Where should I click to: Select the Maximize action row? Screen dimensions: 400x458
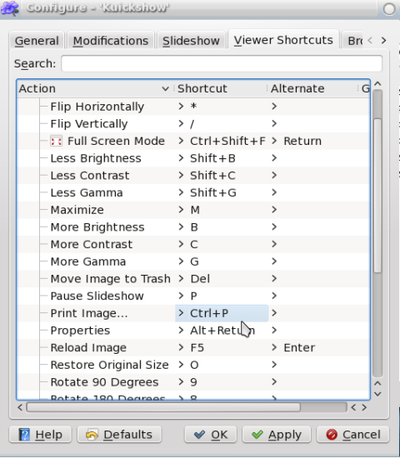click(x=77, y=210)
